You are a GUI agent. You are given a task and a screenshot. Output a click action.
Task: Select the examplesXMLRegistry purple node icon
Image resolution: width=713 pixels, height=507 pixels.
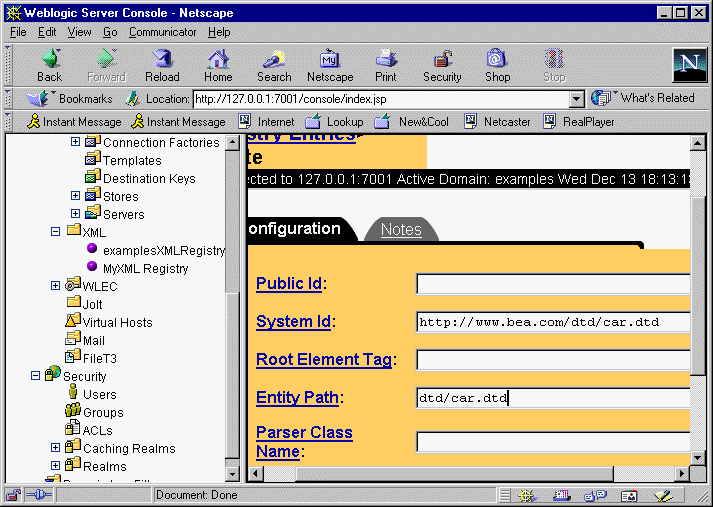pyautogui.click(x=92, y=248)
